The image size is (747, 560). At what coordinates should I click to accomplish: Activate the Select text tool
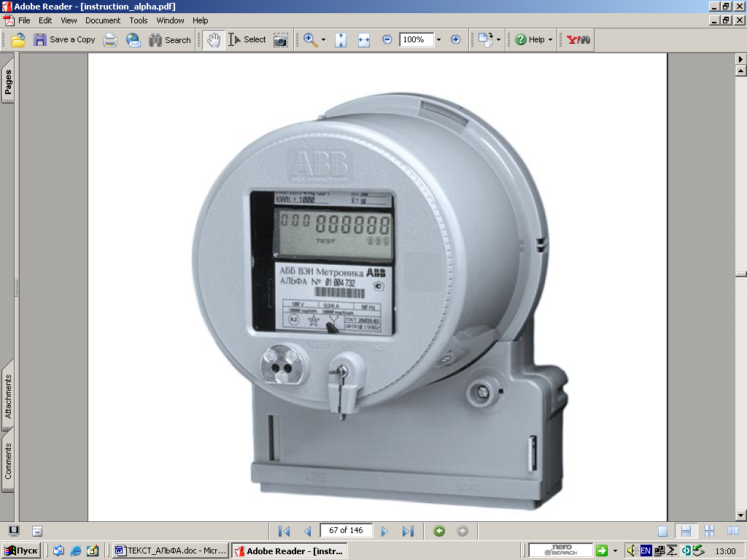click(247, 40)
